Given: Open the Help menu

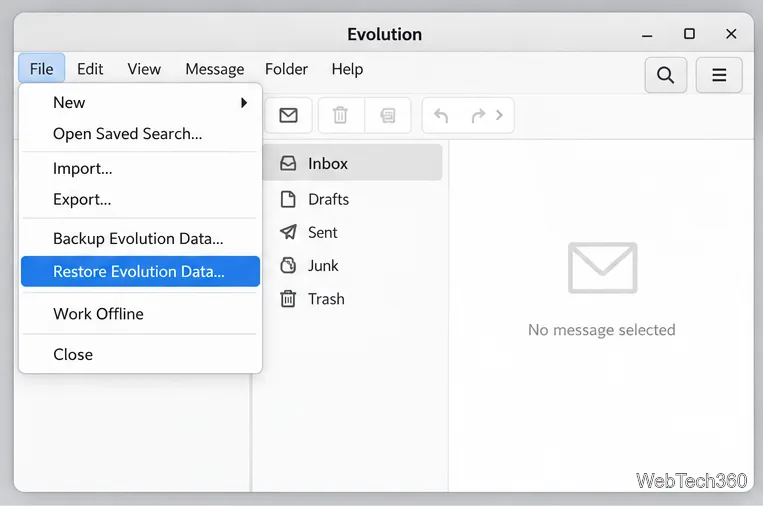Looking at the screenshot, I should click(x=347, y=69).
